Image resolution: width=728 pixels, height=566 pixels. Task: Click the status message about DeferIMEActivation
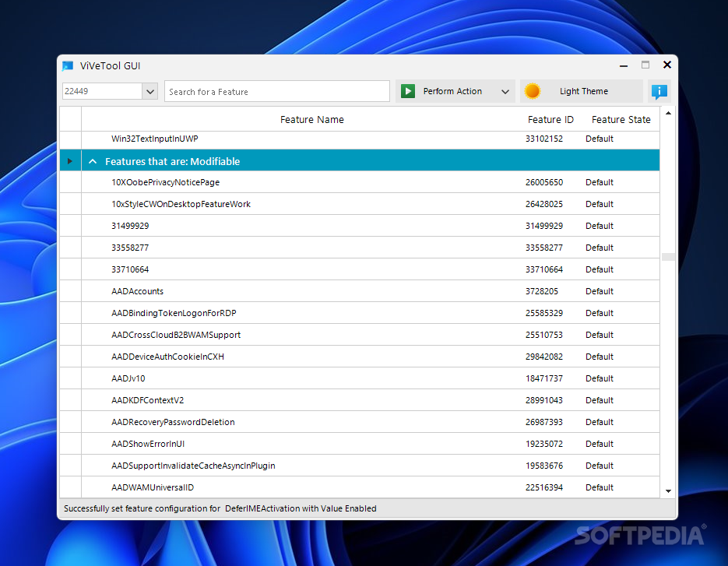point(220,509)
